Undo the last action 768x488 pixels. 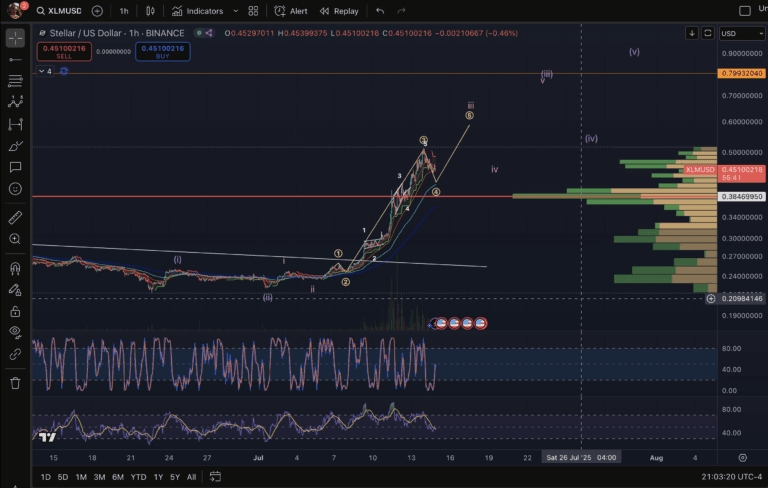(380, 11)
